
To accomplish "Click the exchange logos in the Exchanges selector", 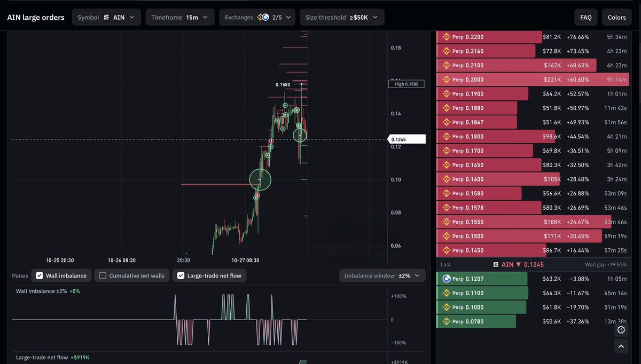I will (263, 18).
